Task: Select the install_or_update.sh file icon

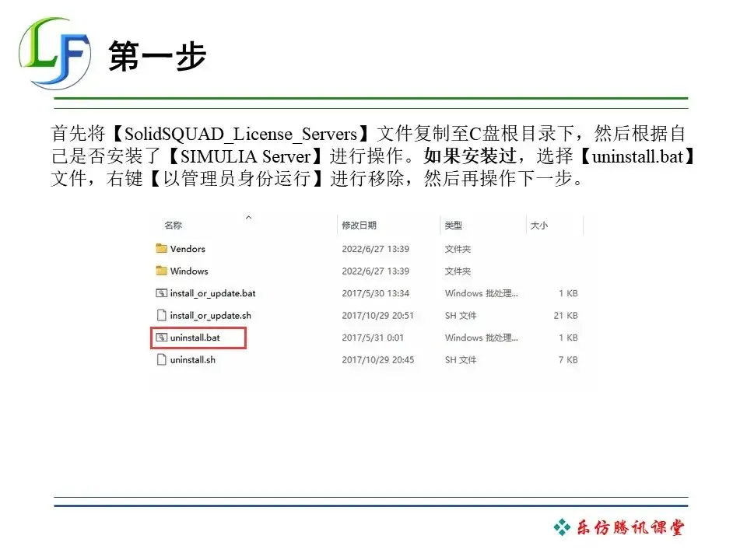Action: coord(162,315)
